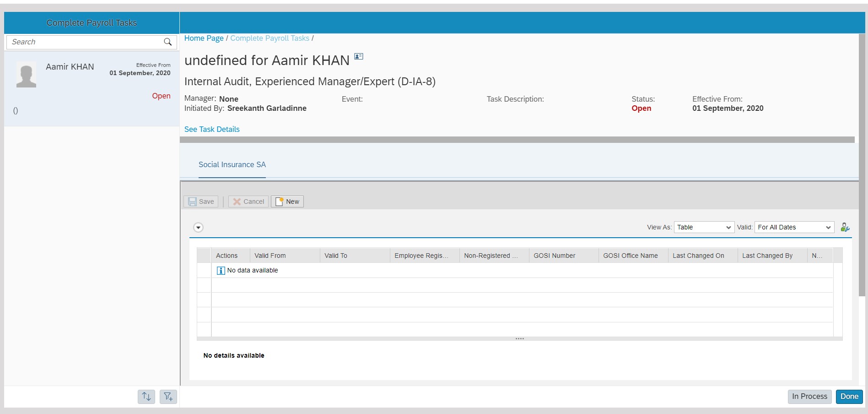Expand the table rows using the dotted grip
Screen dimensions: 868x414
click(519, 338)
